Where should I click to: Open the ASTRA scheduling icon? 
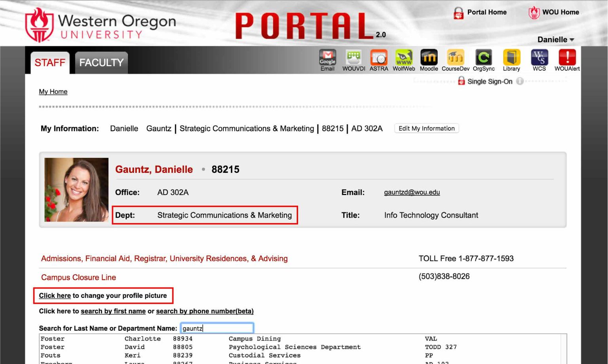(x=379, y=58)
